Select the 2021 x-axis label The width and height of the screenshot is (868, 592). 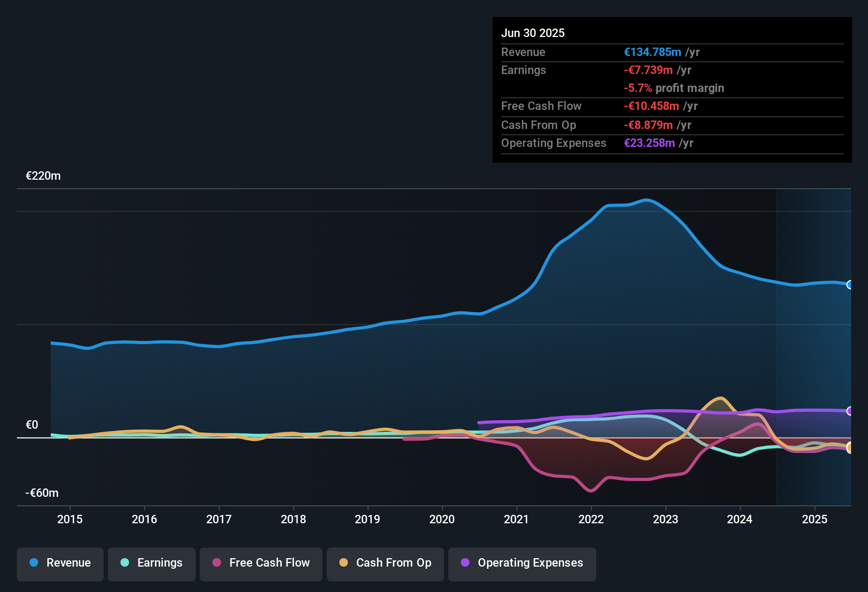pos(516,519)
